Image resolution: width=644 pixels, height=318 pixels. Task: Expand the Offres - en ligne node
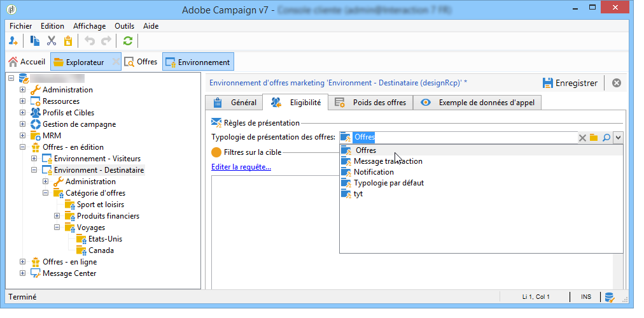pos(22,262)
